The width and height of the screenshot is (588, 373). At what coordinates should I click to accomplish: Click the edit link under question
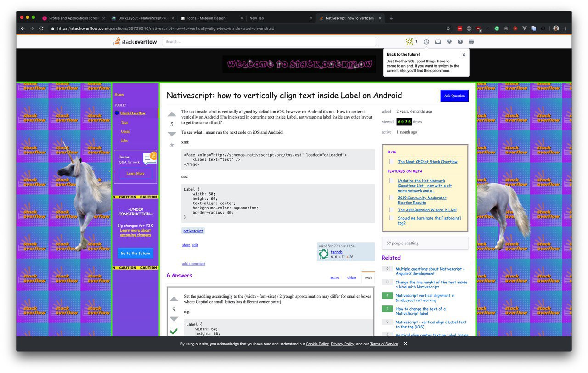[x=195, y=245]
